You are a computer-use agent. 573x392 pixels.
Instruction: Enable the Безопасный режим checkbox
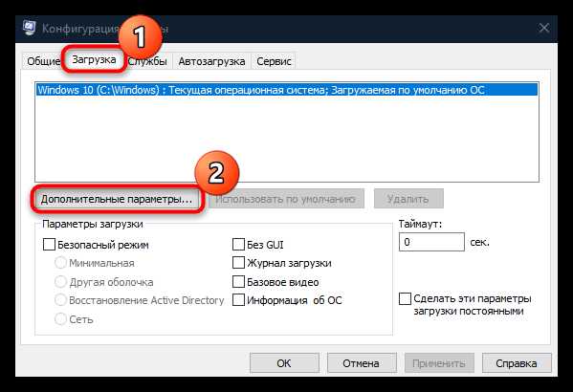(49, 245)
